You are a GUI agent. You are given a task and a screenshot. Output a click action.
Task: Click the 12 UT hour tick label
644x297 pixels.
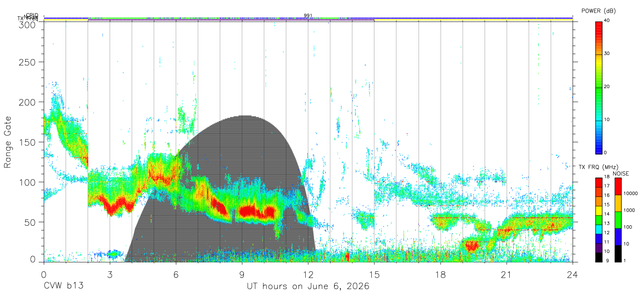coord(308,274)
